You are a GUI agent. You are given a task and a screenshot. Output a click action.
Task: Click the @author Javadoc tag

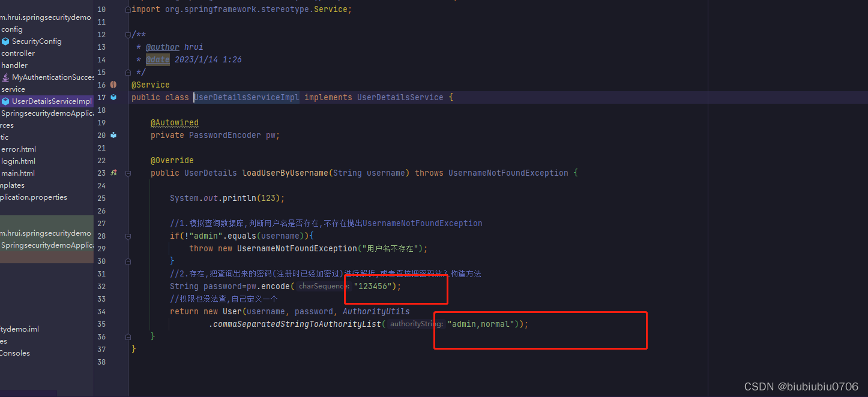coord(163,47)
